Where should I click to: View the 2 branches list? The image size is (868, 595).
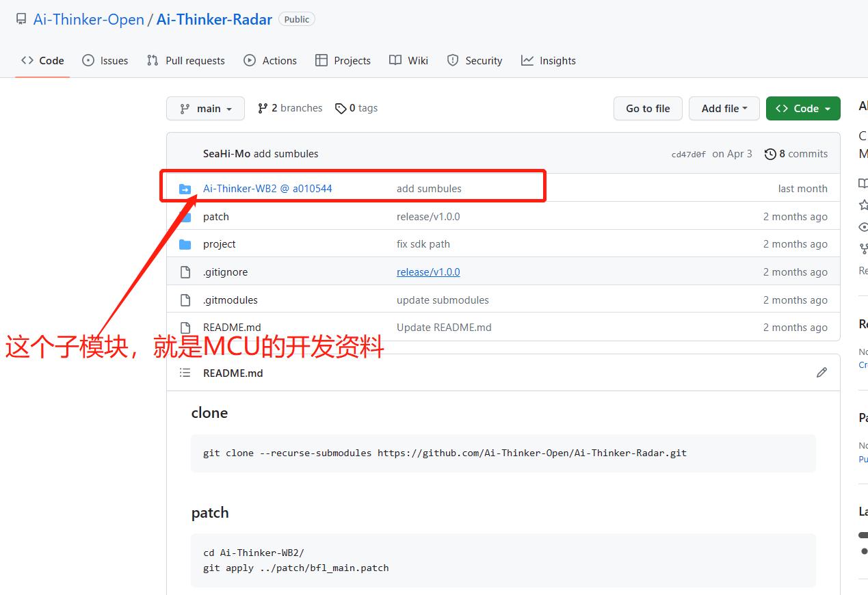(x=290, y=108)
